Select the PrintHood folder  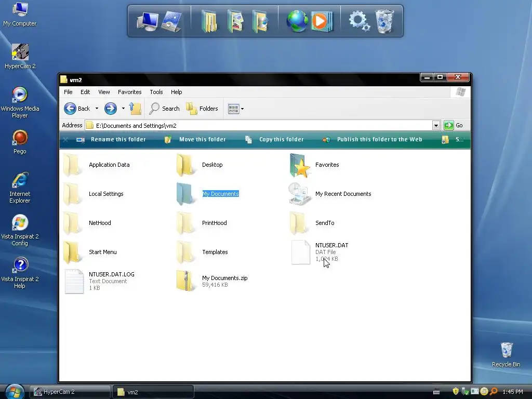pyautogui.click(x=202, y=223)
